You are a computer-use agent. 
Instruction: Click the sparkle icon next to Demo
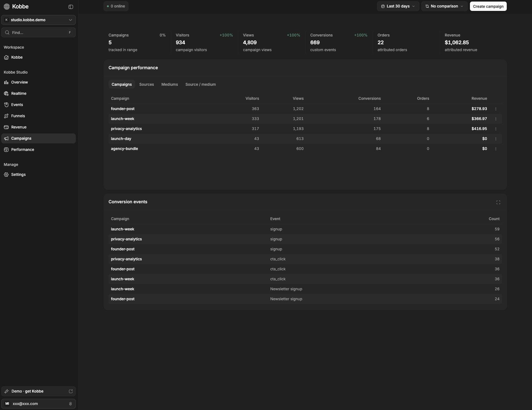7,391
